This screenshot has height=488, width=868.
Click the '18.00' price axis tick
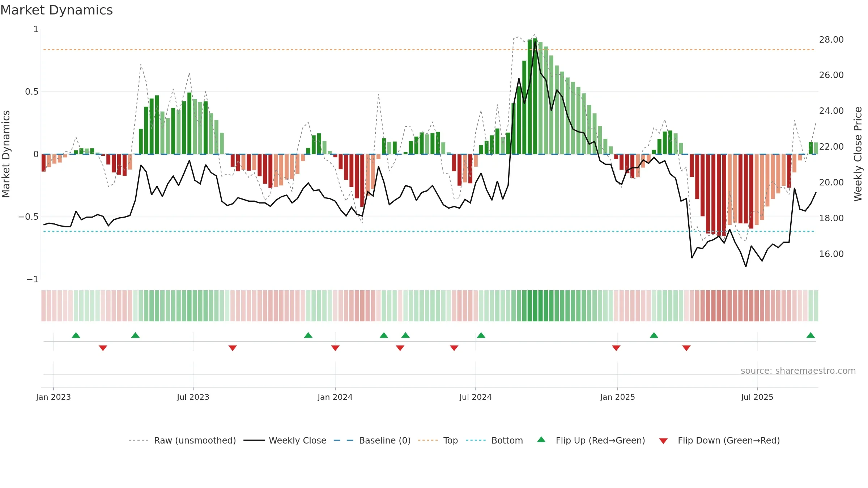[x=831, y=218]
